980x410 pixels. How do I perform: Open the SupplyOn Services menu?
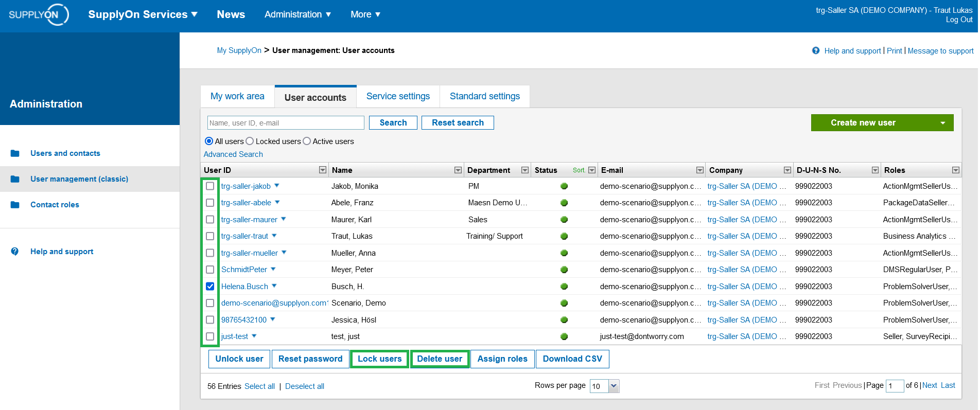(x=143, y=14)
